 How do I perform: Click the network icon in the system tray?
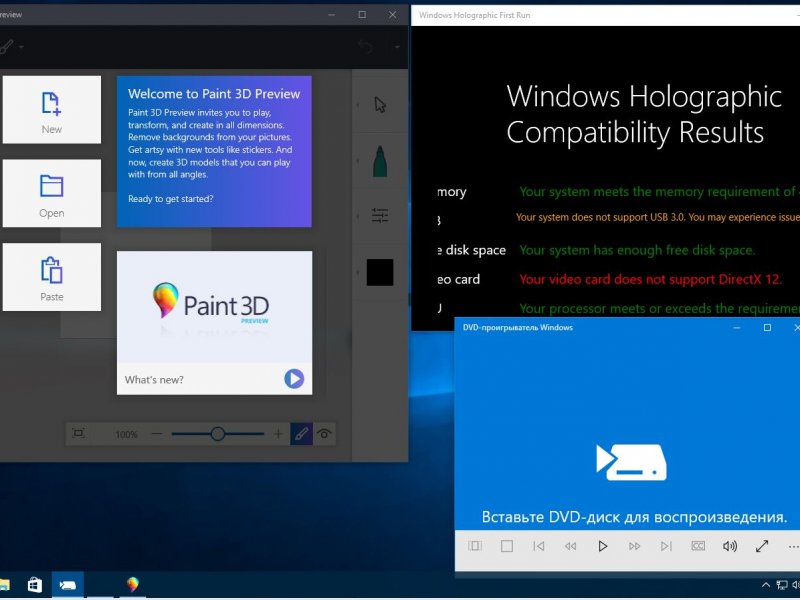pyautogui.click(x=782, y=585)
